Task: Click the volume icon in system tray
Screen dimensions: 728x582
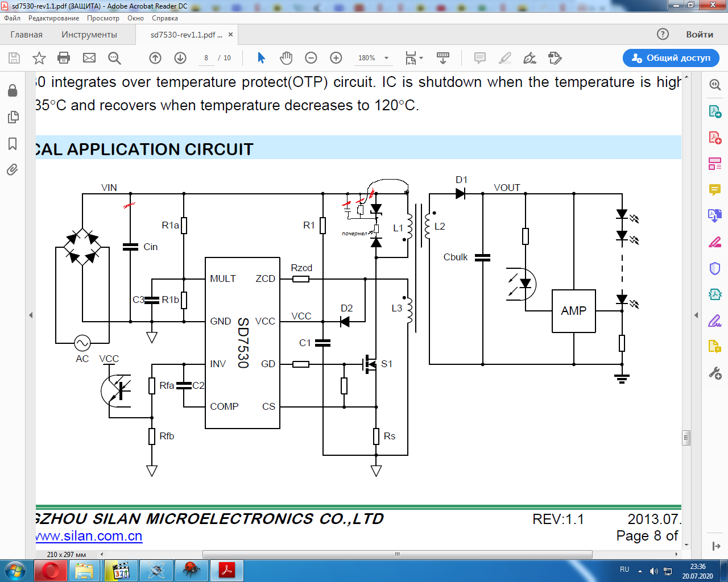Action: click(x=654, y=571)
